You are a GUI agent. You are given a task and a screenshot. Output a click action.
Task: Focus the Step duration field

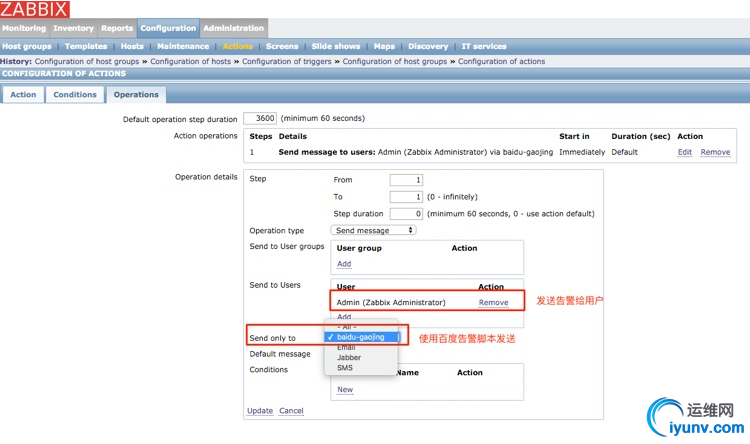click(406, 214)
